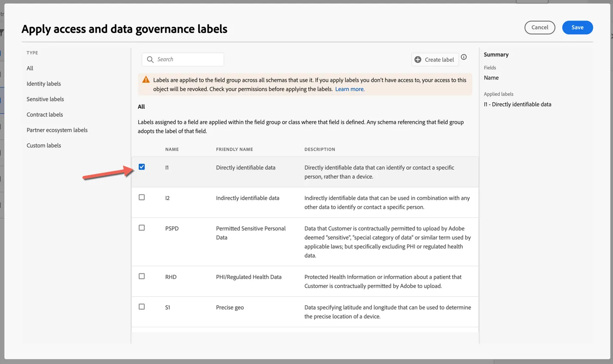The width and height of the screenshot is (613, 364).
Task: Filter by Sensitive labels
Action: pos(45,99)
